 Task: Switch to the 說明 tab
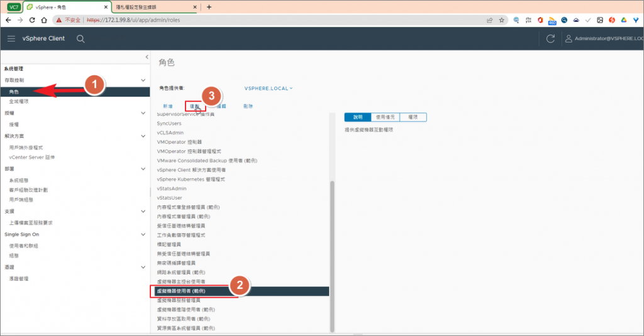click(358, 117)
